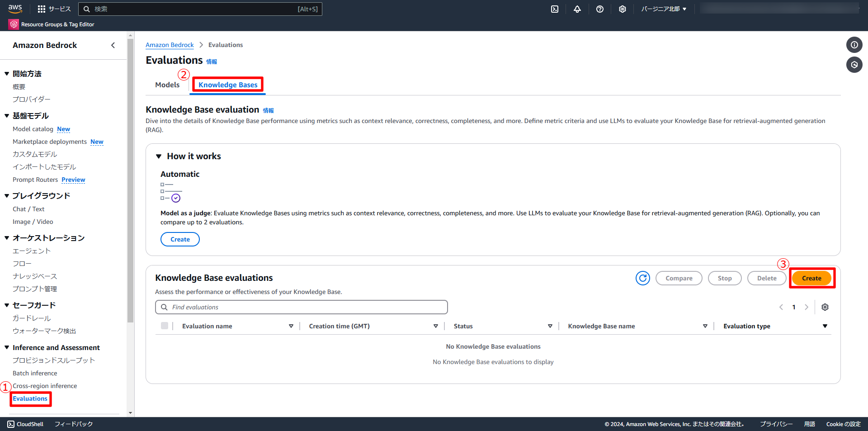The height and width of the screenshot is (431, 868).
Task: Click orange Create button for evaluations
Action: [811, 278]
